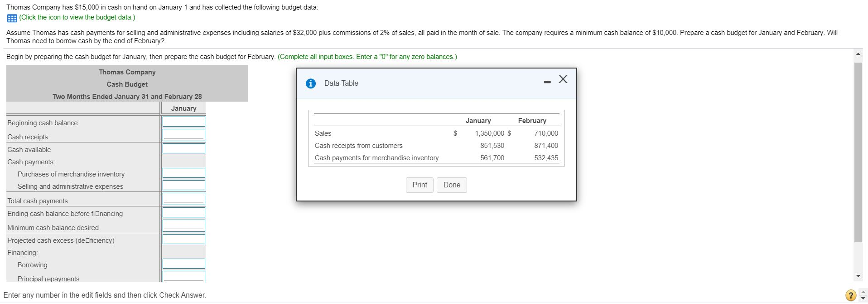
Task: Click the 'Data Table' dialog title
Action: (341, 83)
